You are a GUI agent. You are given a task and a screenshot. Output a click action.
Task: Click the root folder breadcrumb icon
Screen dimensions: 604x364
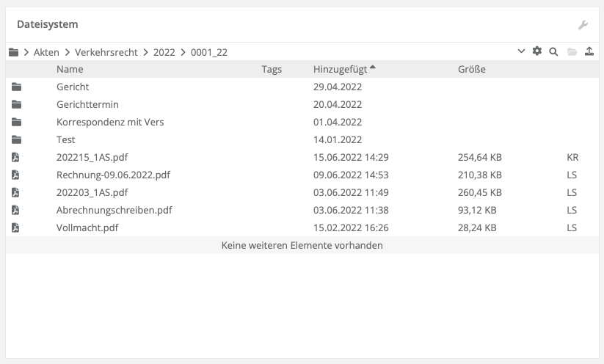13,52
